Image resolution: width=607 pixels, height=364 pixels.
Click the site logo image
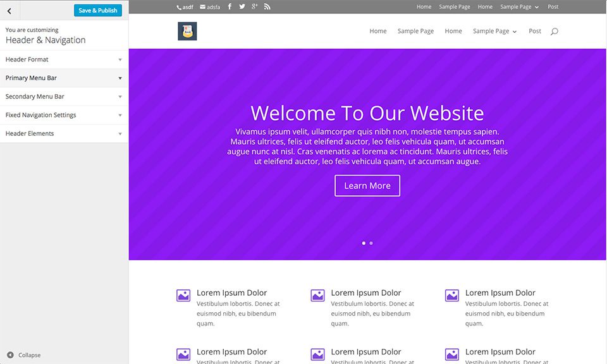click(x=188, y=30)
